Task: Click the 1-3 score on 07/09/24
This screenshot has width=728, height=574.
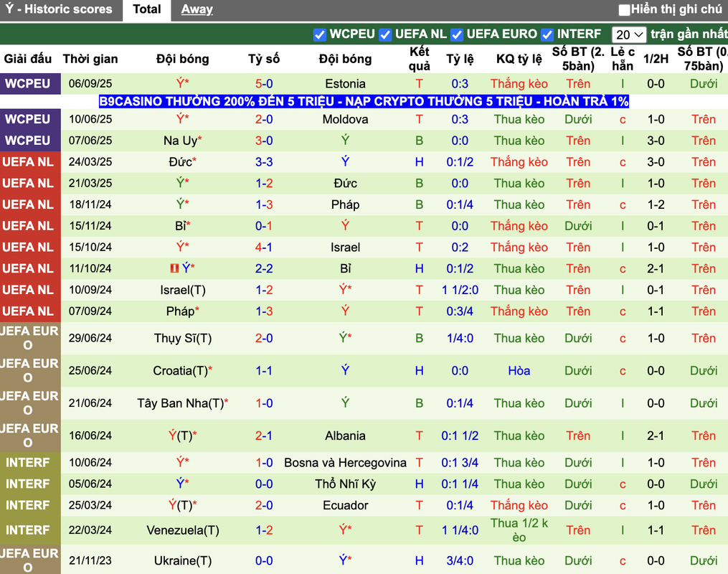Action: 264,311
